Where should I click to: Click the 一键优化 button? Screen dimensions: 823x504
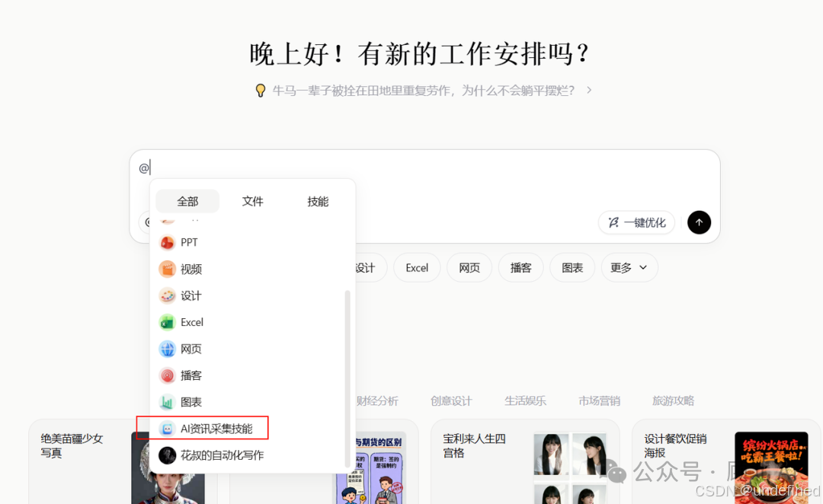tap(636, 222)
